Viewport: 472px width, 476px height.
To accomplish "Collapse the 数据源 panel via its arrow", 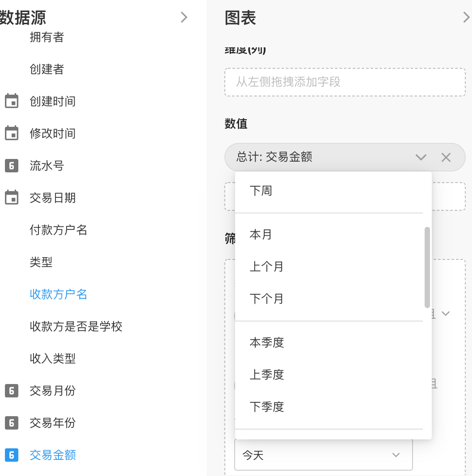I will coord(184,17).
